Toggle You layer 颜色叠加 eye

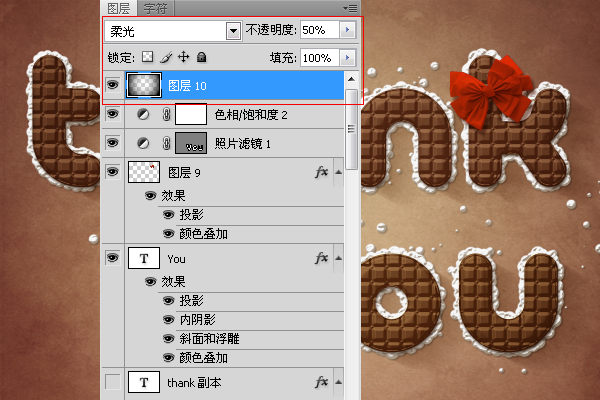[168, 358]
